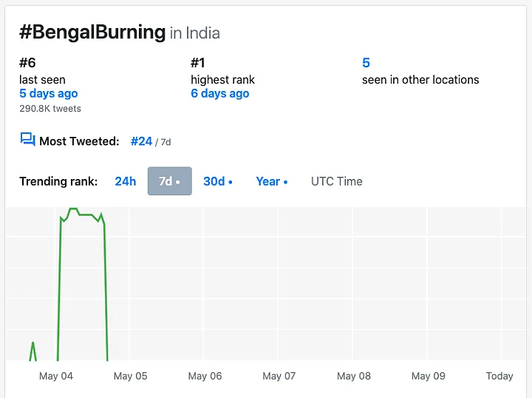Click the 'in India' location text

click(x=194, y=33)
